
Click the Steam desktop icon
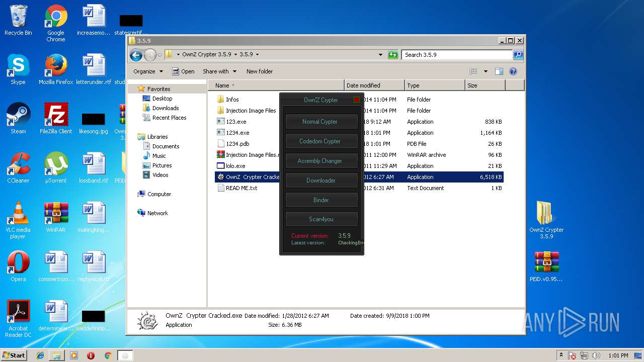(18, 119)
